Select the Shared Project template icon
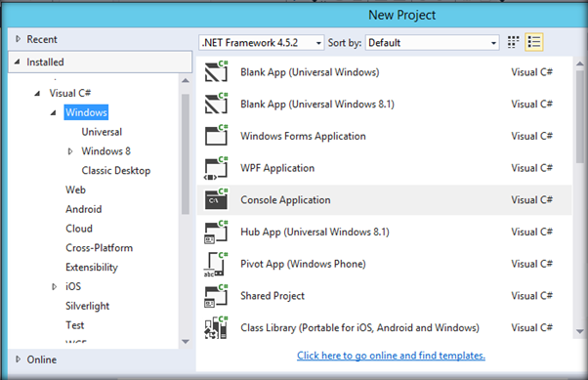This screenshot has width=588, height=380. point(217,296)
